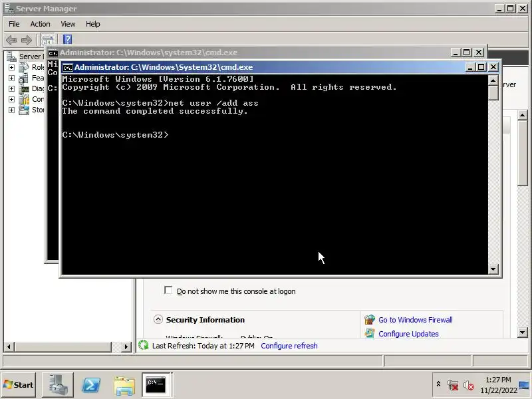Screen dimensions: 532x399
Task: Click the 'Security Information' heading text
Action: [205, 320]
